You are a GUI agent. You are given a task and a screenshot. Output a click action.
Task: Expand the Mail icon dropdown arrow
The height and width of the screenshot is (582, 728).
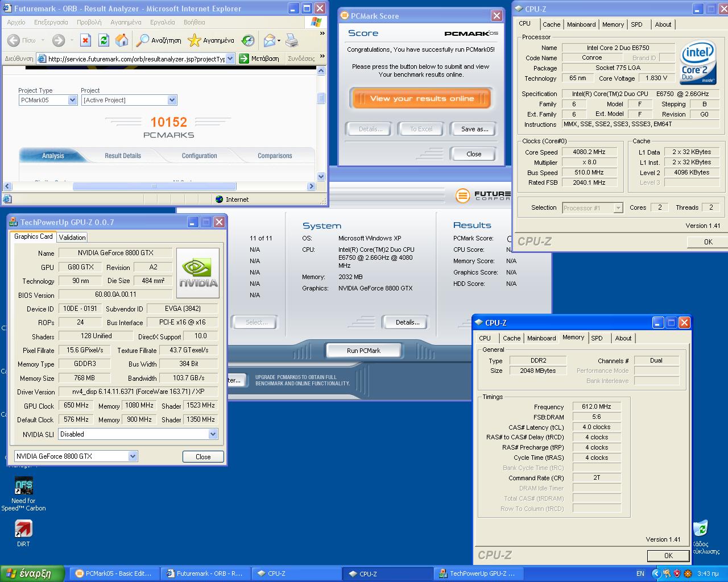279,41
